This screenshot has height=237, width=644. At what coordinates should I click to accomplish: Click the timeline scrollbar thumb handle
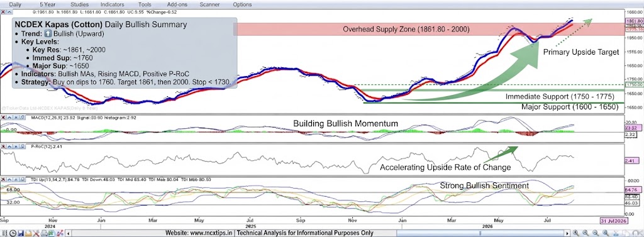[480, 233]
